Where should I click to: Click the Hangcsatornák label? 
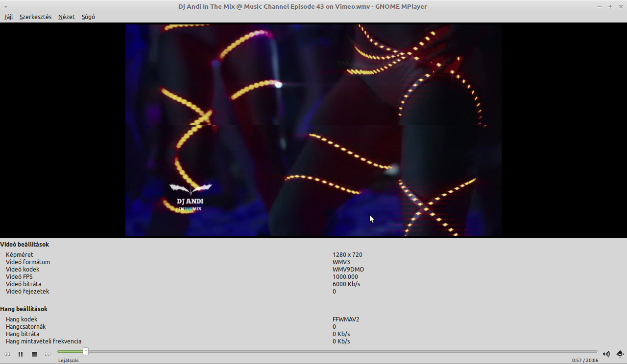click(26, 327)
